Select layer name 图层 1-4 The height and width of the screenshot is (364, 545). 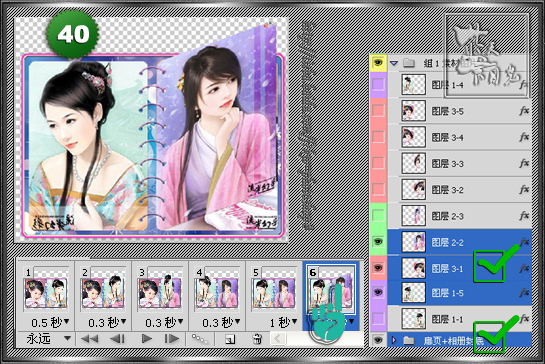coord(447,85)
